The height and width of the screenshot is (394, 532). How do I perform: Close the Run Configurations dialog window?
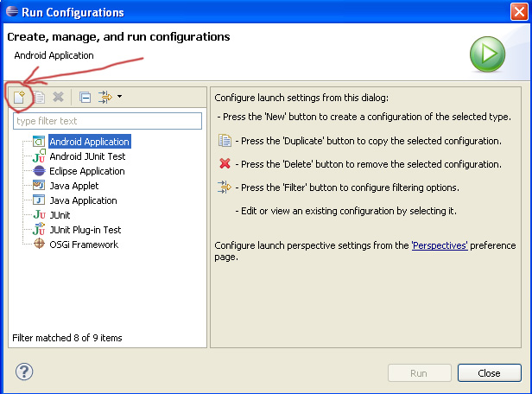pyautogui.click(x=489, y=373)
